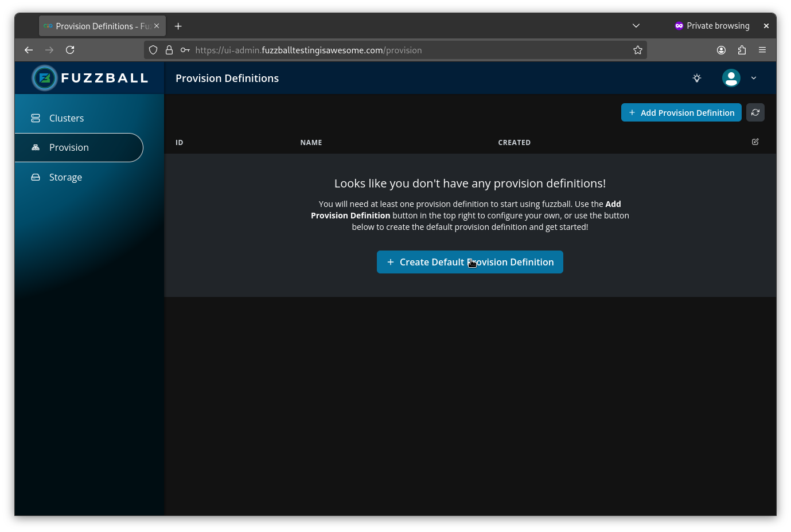Refresh the provision definitions list

pos(755,112)
